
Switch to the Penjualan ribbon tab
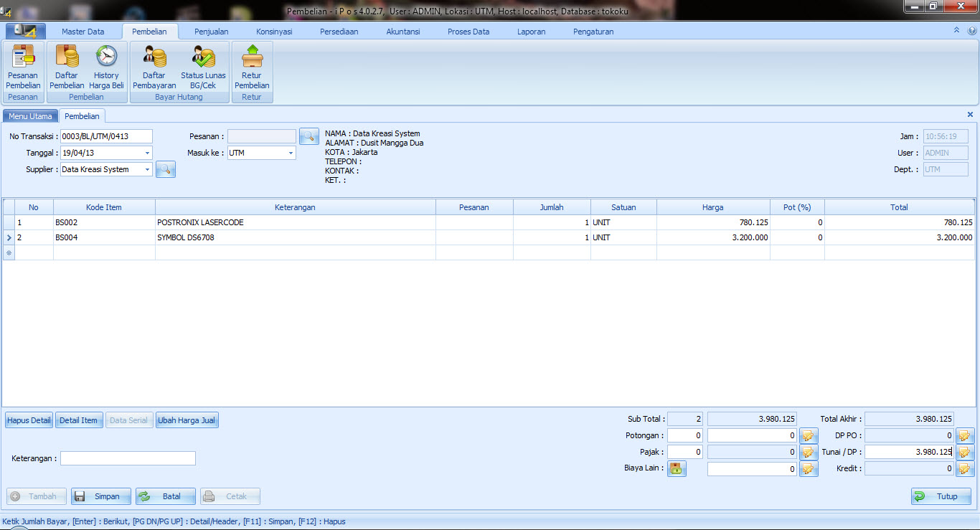click(x=212, y=32)
